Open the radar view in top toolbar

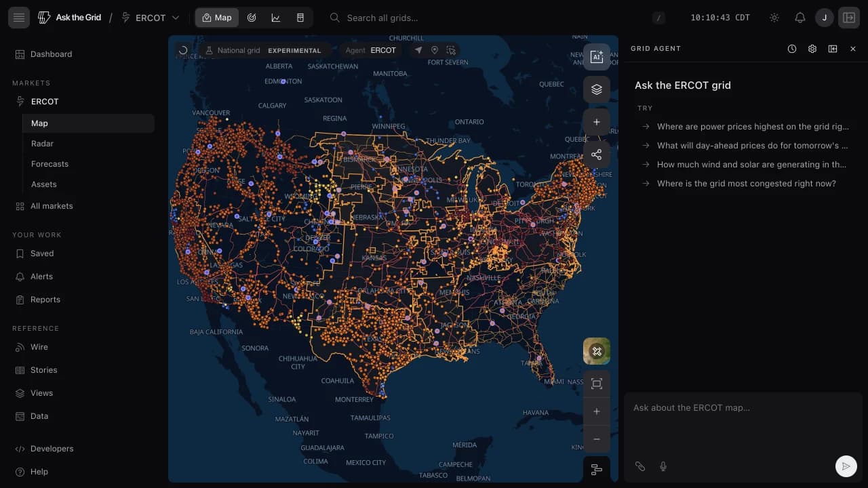tap(252, 18)
